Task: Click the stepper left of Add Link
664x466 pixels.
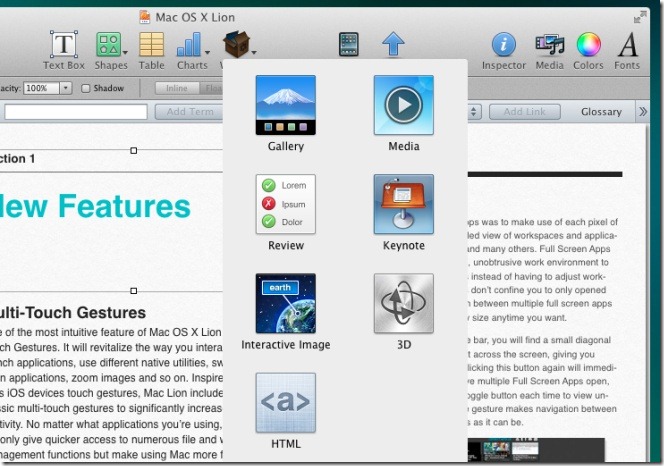Action: point(474,112)
